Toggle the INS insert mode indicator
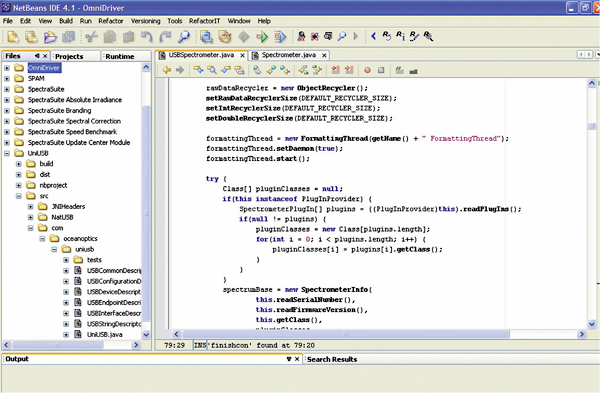 pos(200,345)
